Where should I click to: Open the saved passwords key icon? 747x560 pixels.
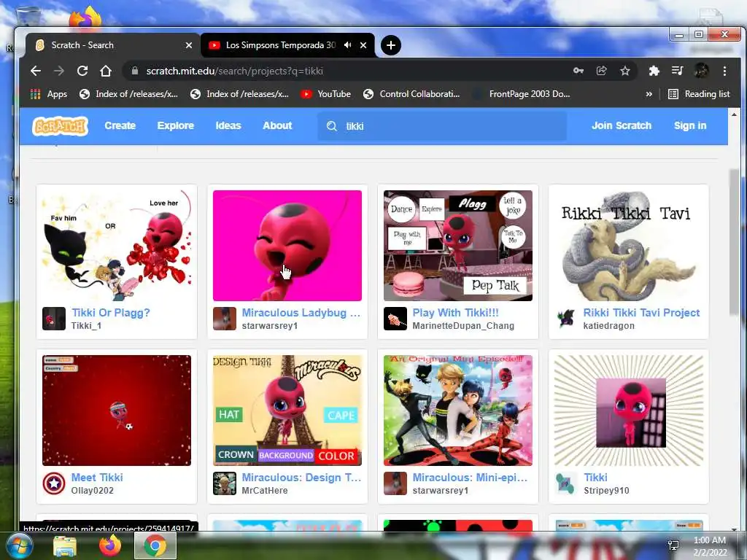(x=578, y=71)
